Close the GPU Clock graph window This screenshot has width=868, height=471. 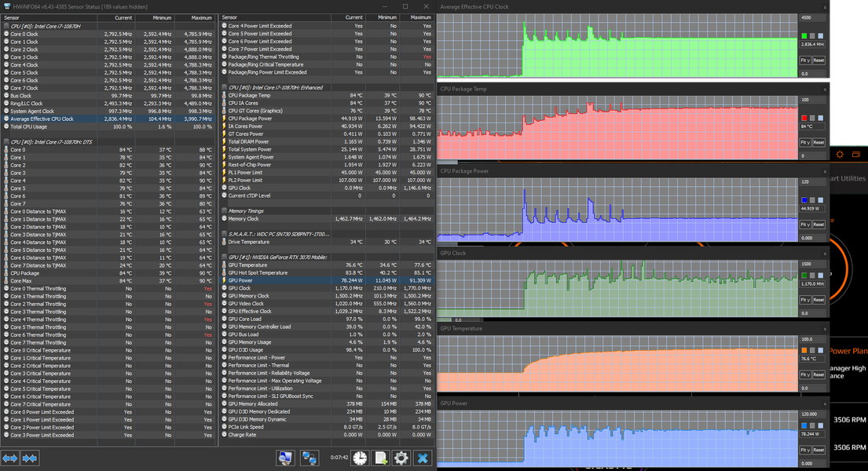click(x=825, y=254)
